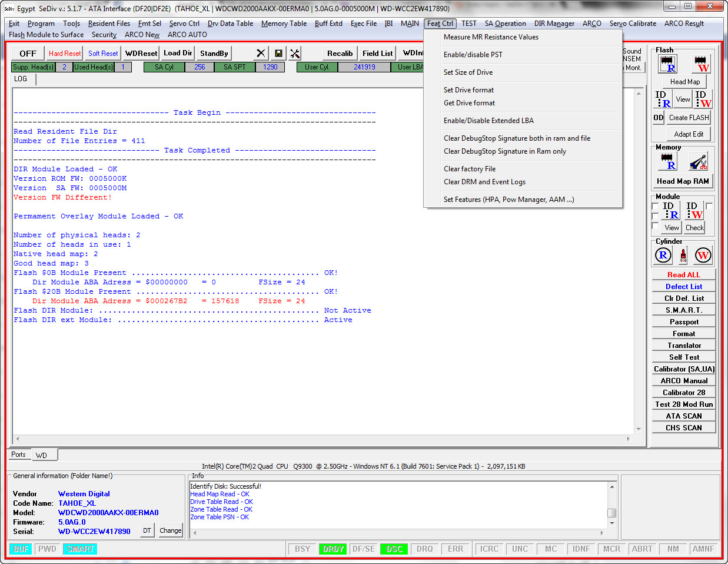The width and height of the screenshot is (728, 564).
Task: Click the Hard Reset button
Action: 65,53
